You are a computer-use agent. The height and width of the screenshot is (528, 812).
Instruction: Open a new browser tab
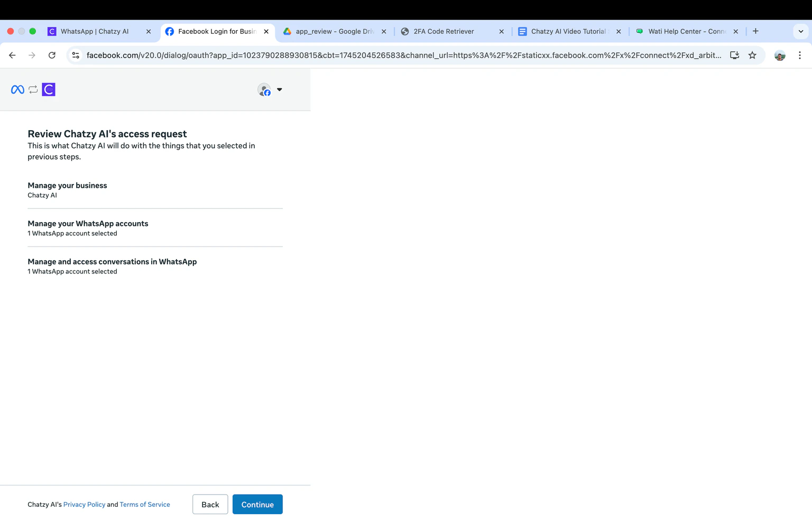coord(755,31)
